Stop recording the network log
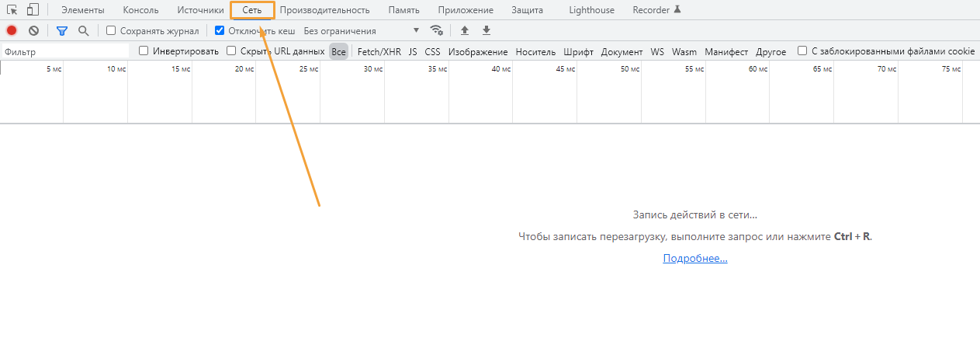Image resolution: width=980 pixels, height=345 pixels. point(12,31)
